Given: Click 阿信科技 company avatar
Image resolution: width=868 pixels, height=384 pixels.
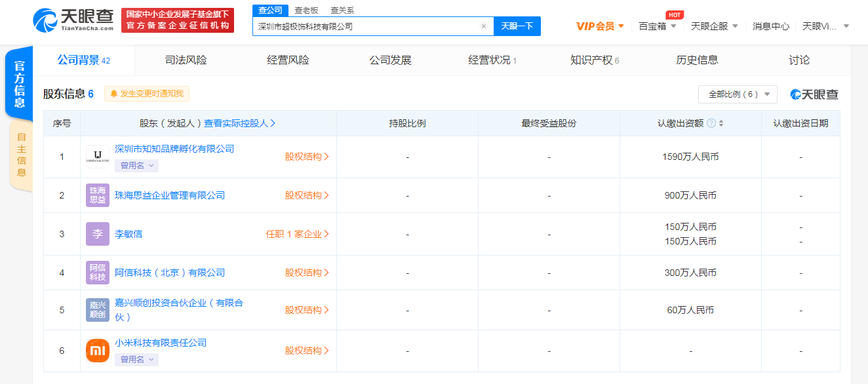Looking at the screenshot, I should pos(97,272).
